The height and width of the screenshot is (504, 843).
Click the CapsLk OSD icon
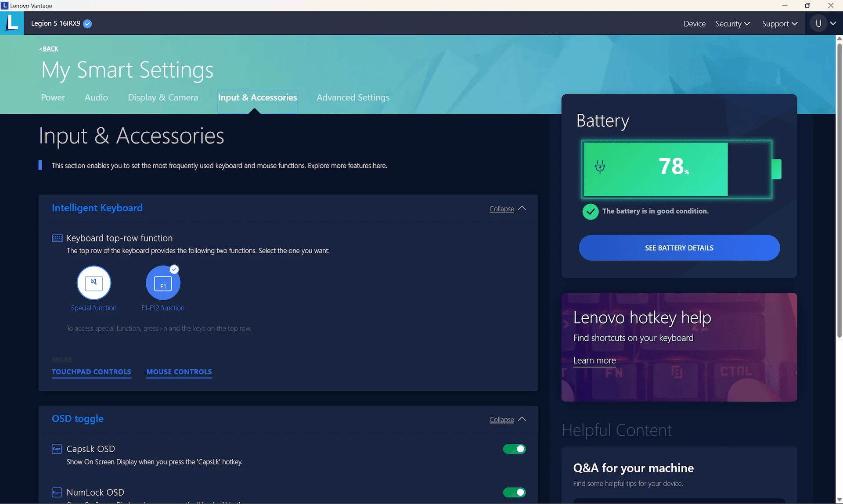click(57, 449)
